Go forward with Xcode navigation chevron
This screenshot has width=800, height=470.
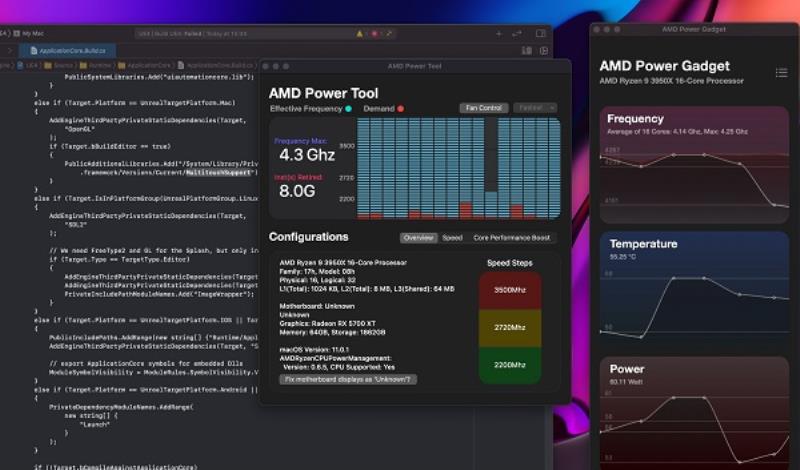9,51
